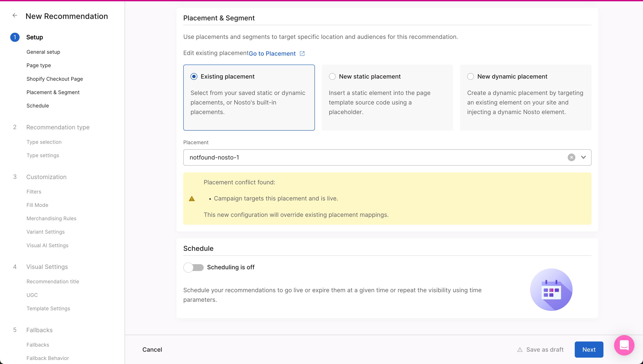This screenshot has height=364, width=643.
Task: Jump to Shopify Checkout Page section
Action: click(55, 79)
